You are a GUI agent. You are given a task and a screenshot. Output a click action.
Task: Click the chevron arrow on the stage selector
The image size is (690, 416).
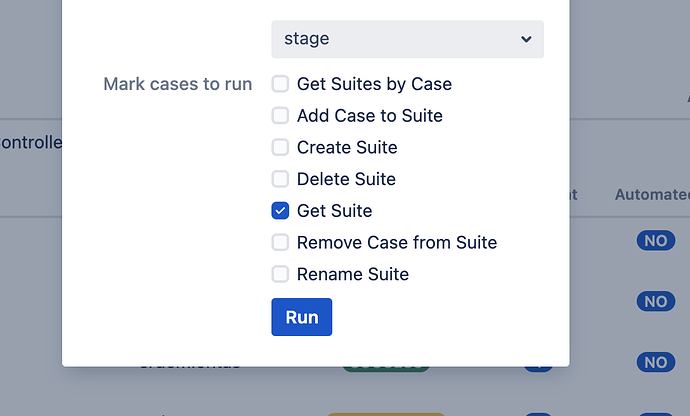tap(527, 39)
